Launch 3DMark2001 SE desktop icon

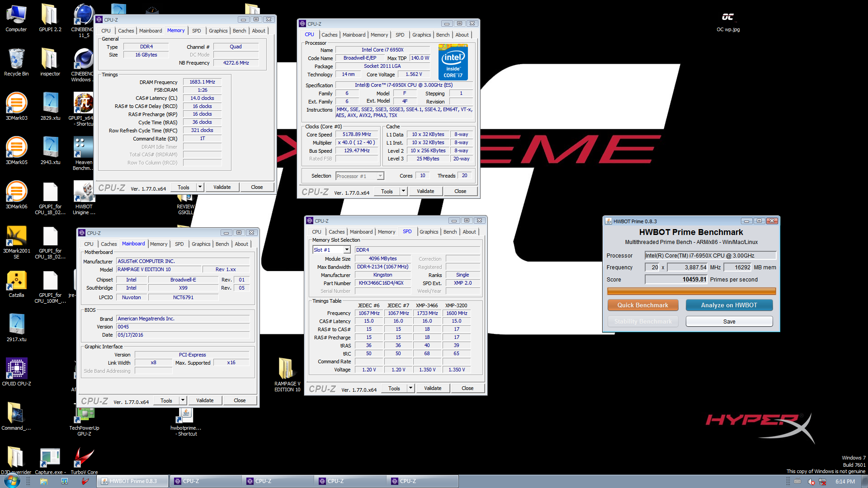point(16,242)
